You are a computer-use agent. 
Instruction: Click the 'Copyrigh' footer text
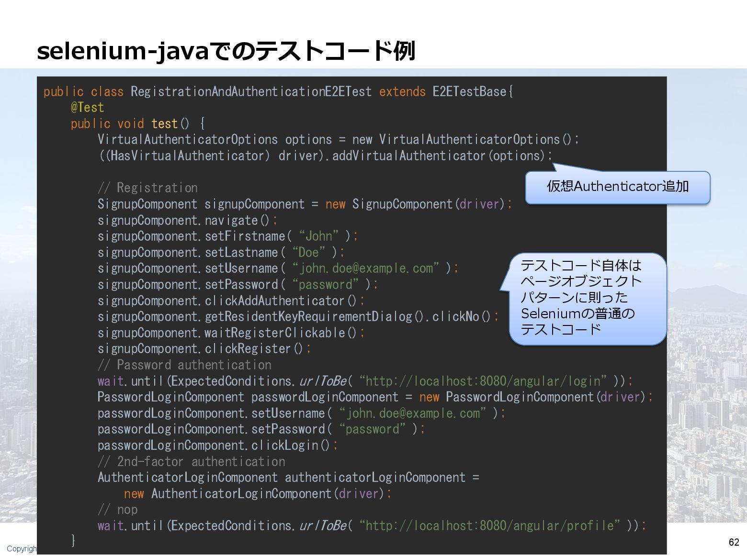coord(22,549)
